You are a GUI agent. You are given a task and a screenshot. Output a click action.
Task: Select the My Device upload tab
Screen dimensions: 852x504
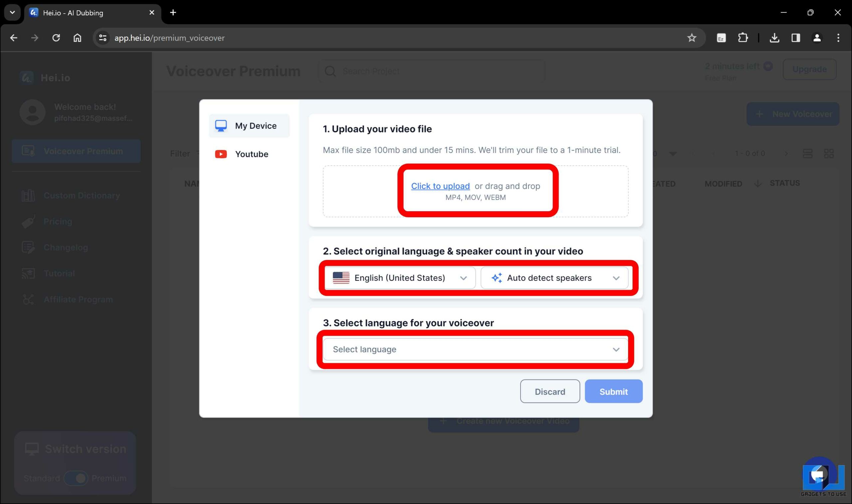coord(249,126)
